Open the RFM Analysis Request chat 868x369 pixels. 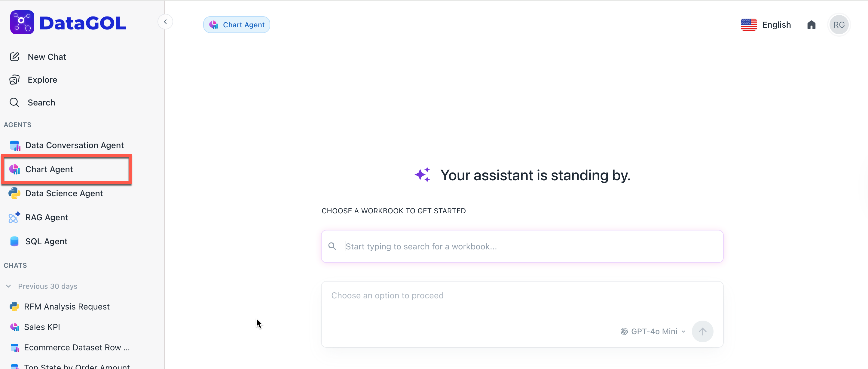(x=67, y=307)
